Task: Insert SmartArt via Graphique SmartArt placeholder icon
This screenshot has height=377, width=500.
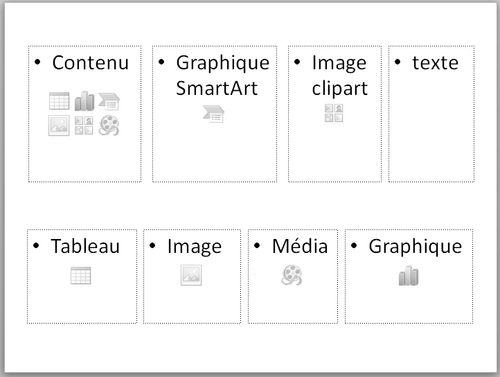Action: coord(214,114)
